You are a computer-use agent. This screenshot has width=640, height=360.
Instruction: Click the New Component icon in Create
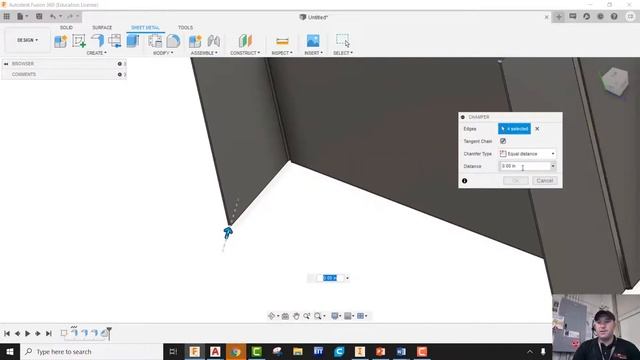coord(61,41)
